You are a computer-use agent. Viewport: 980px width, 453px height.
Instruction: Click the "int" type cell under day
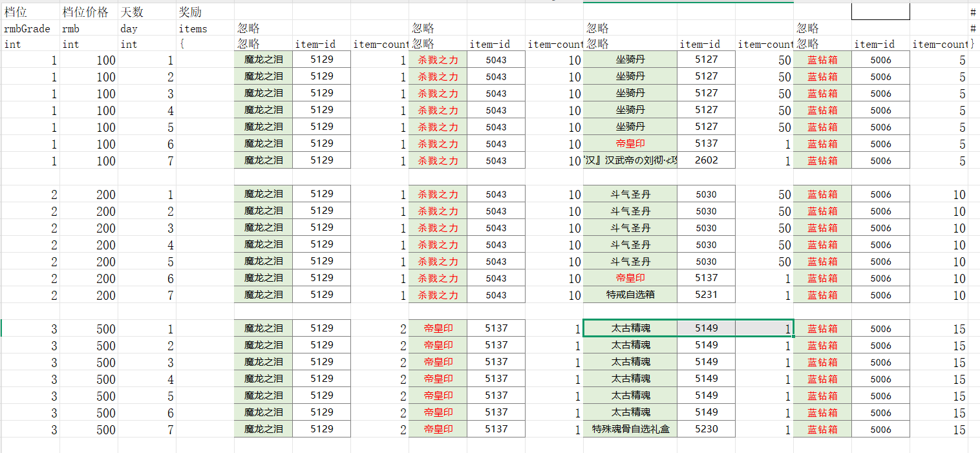click(147, 45)
